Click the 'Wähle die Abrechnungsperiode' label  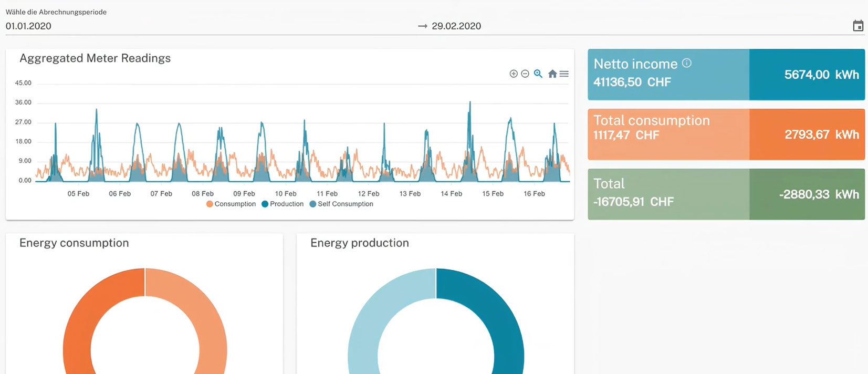pos(56,12)
